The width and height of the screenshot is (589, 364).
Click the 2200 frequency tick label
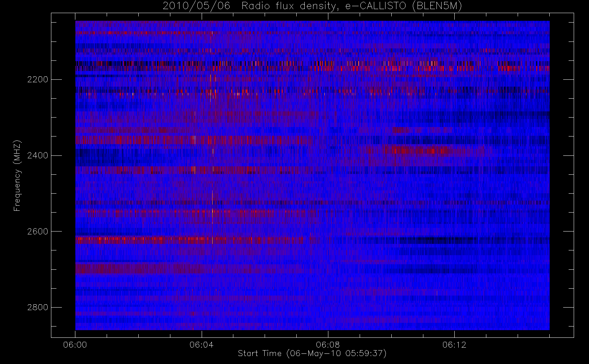[37, 79]
